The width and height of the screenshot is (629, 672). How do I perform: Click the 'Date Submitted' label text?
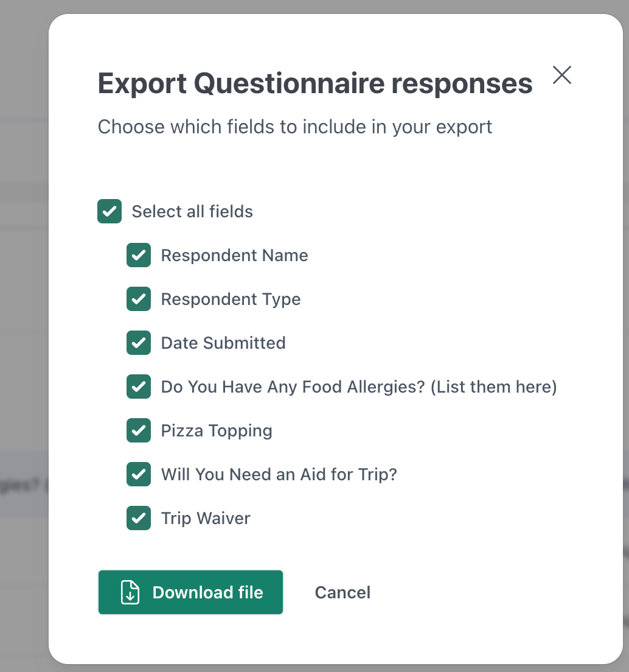[223, 343]
